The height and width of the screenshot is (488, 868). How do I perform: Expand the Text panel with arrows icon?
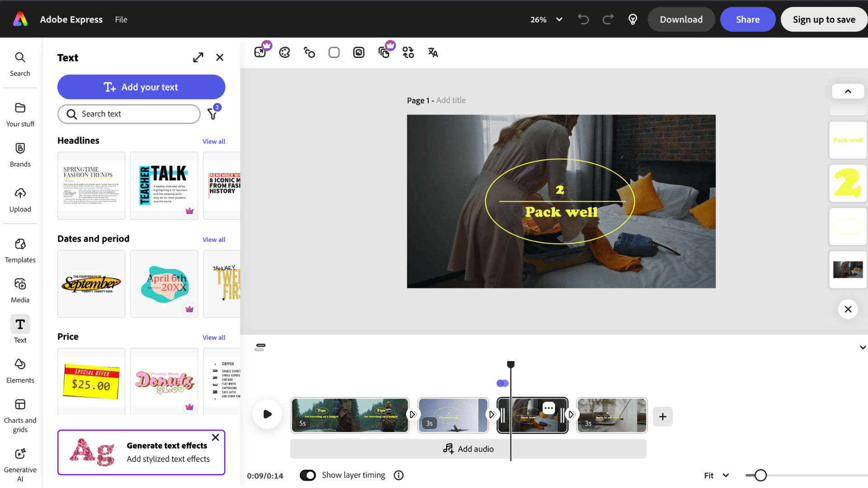click(x=198, y=57)
